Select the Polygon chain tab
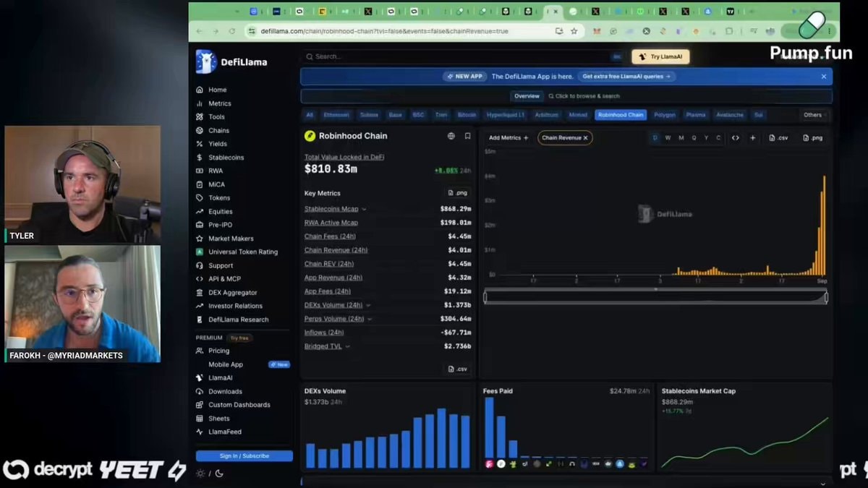The width and height of the screenshot is (868, 488). tap(664, 115)
